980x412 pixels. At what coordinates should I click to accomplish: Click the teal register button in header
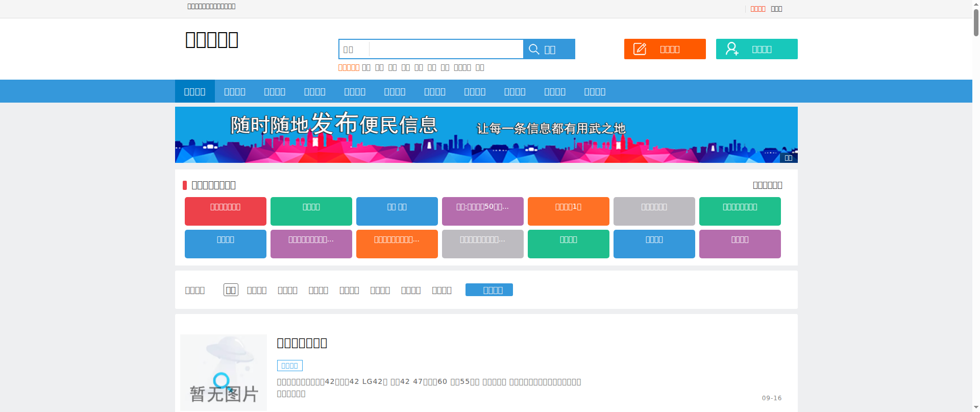757,49
